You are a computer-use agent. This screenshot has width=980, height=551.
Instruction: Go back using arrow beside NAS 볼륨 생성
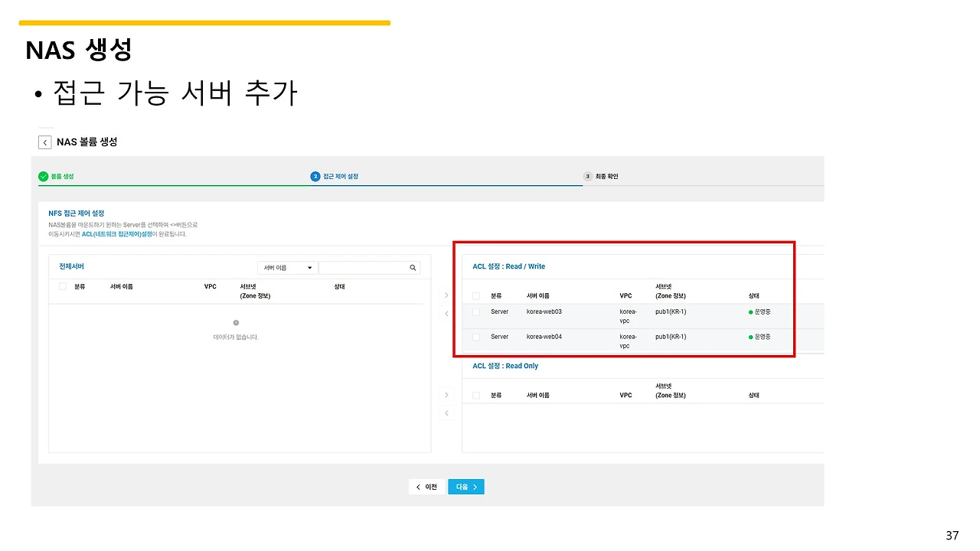45,142
